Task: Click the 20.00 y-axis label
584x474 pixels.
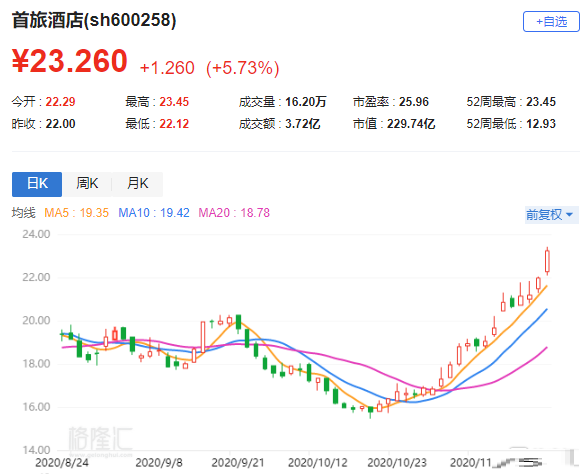Action: pyautogui.click(x=36, y=321)
